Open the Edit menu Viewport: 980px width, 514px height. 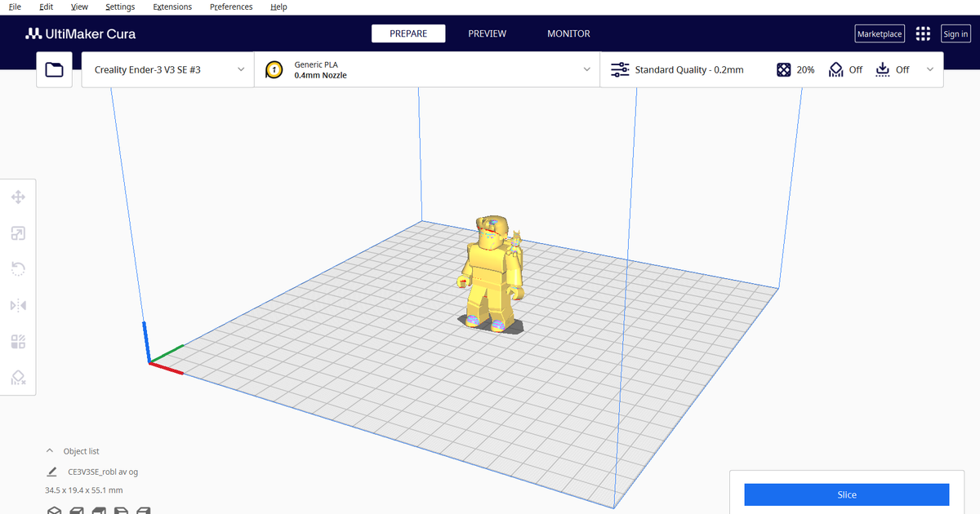click(x=47, y=7)
